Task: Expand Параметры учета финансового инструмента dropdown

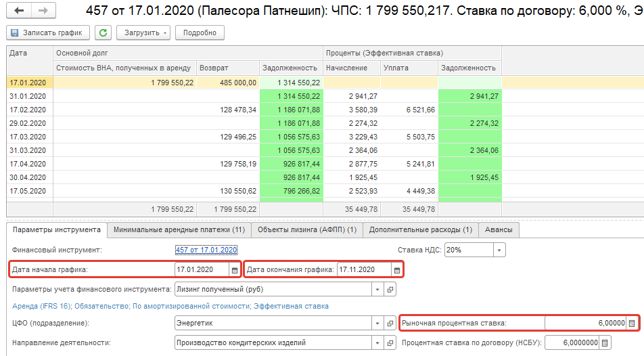Action: click(377, 290)
